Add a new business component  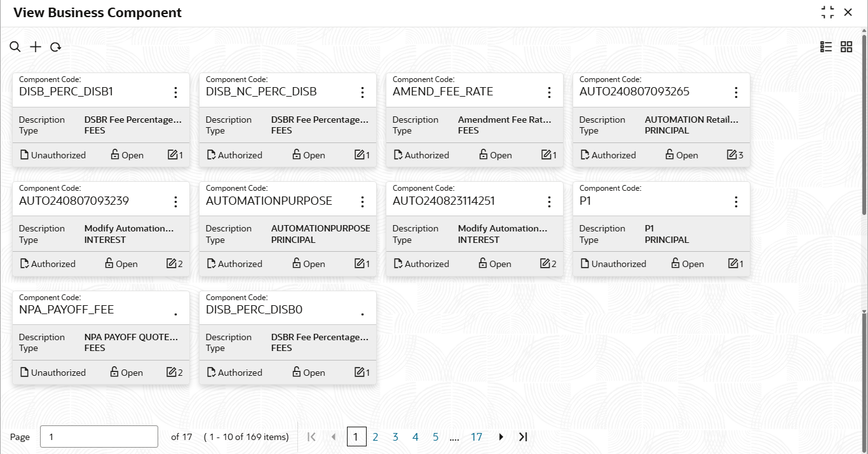(36, 47)
